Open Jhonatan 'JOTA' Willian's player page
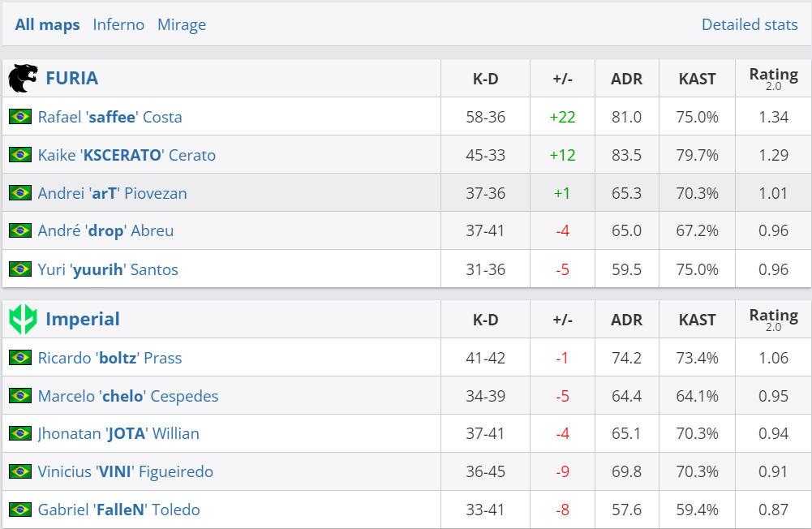Screen dimensions: 812x529 pyautogui.click(x=118, y=433)
